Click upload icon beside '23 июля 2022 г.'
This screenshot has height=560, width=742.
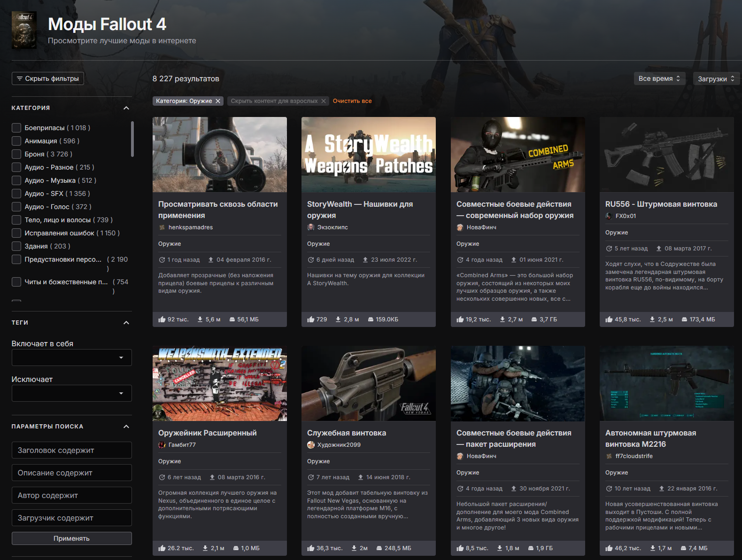pos(365,260)
